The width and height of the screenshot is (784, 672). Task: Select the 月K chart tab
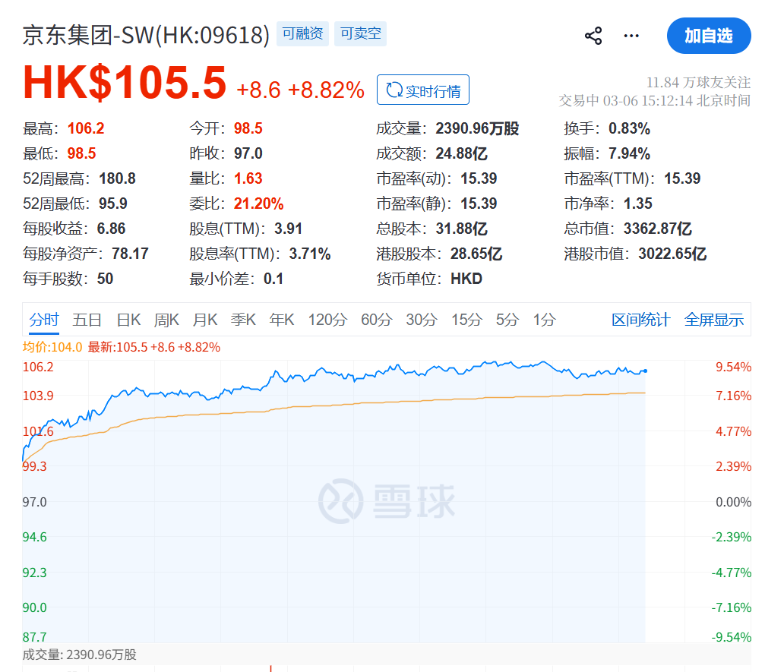tap(204, 320)
